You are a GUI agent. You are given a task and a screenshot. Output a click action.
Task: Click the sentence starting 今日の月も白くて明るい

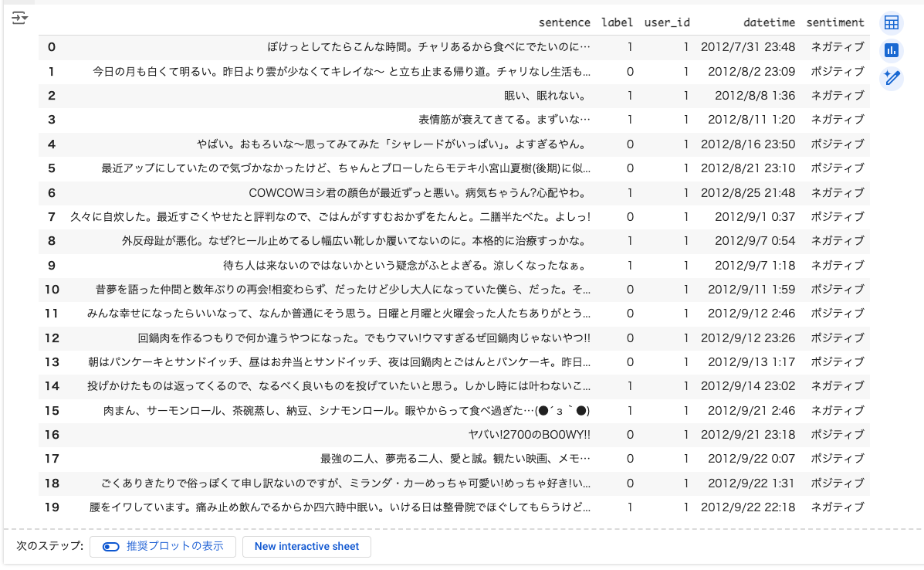click(x=341, y=72)
